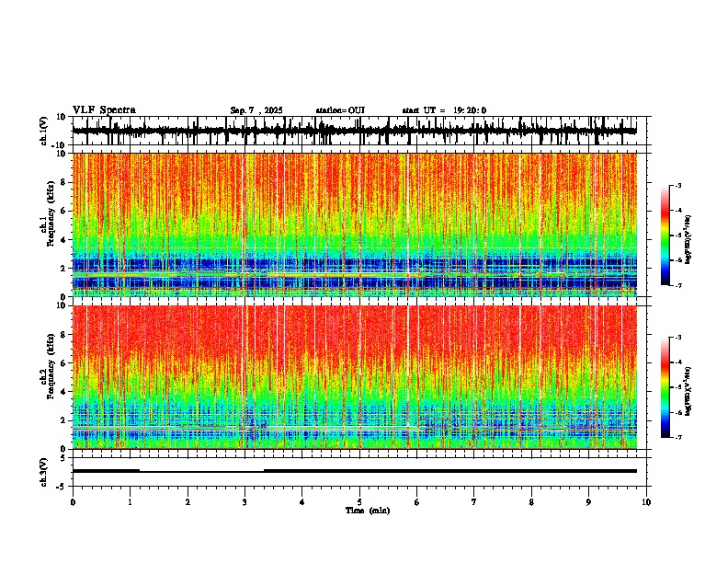
Task: Click inside the ch.2 spectrogram plot
Action: tap(355, 377)
